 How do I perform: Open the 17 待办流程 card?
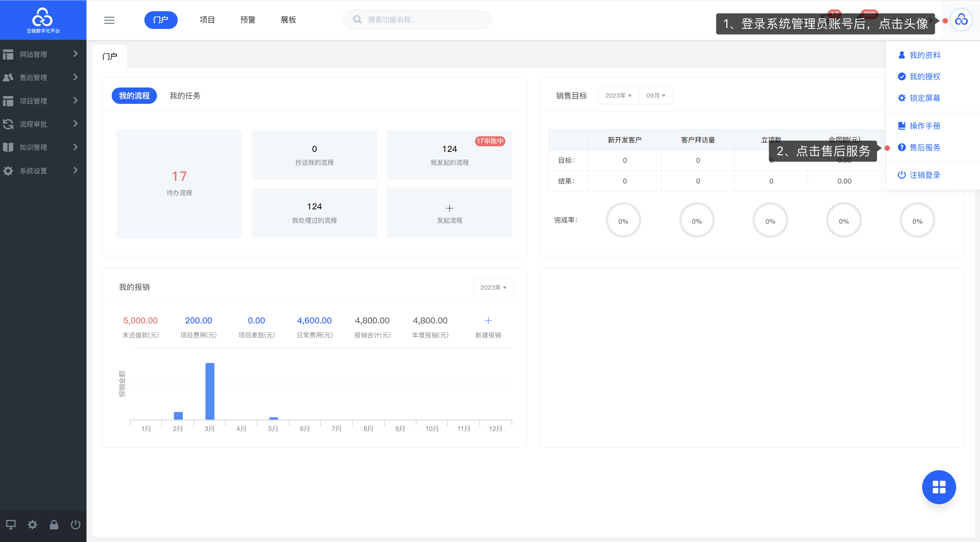[179, 184]
